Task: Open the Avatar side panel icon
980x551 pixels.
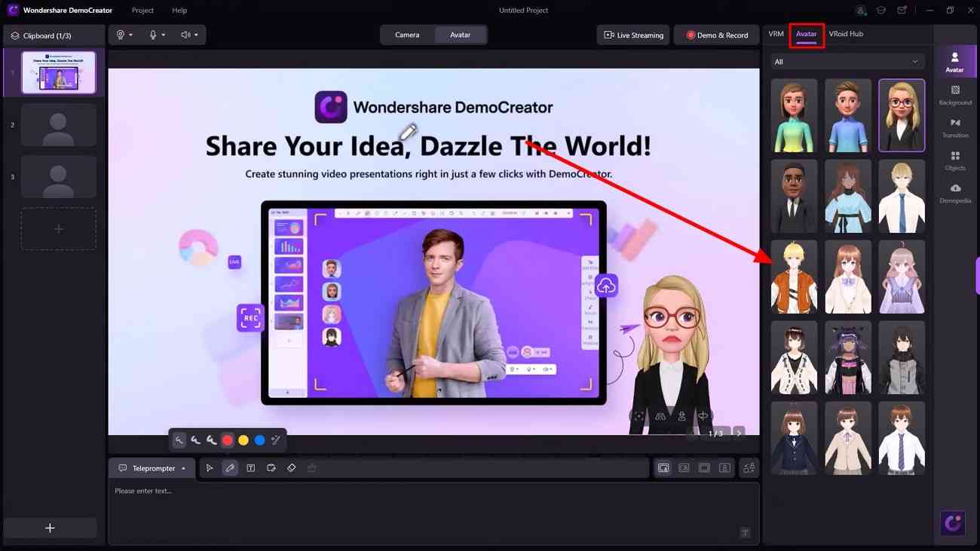Action: point(954,62)
